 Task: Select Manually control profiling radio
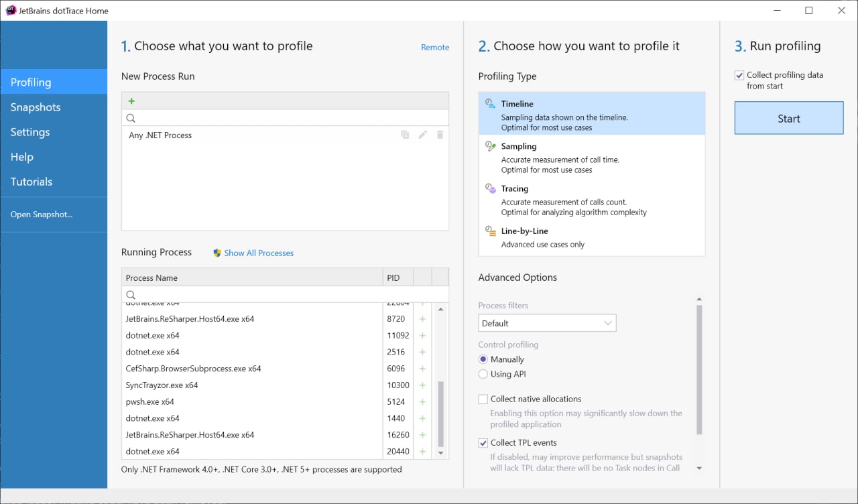point(483,359)
